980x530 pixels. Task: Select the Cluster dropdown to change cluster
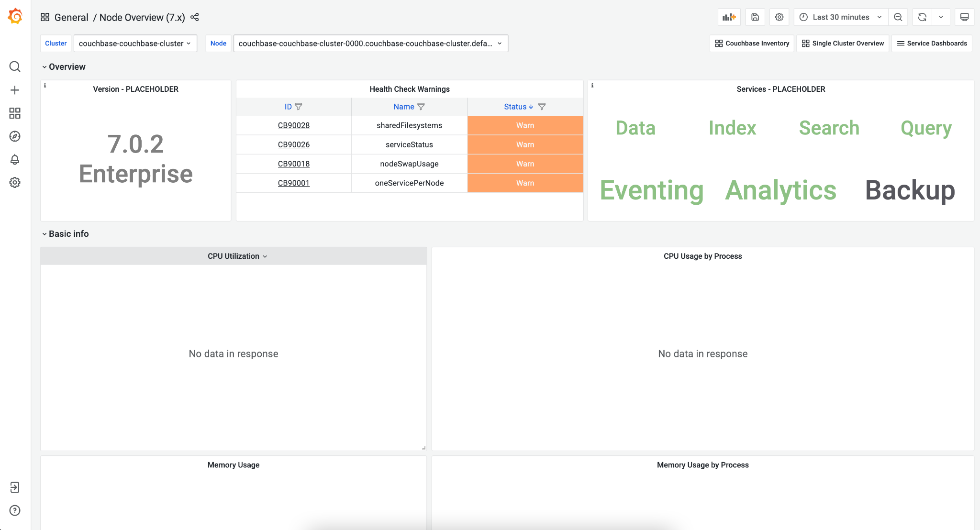134,44
